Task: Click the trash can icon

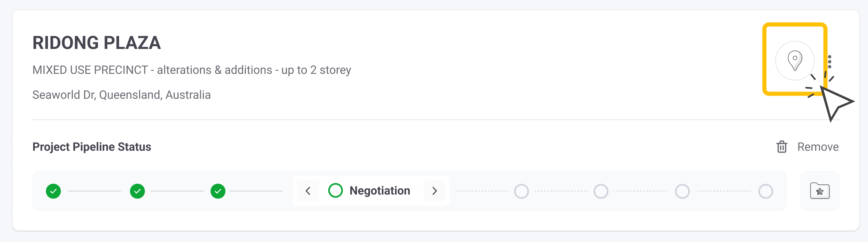Action: tap(782, 147)
